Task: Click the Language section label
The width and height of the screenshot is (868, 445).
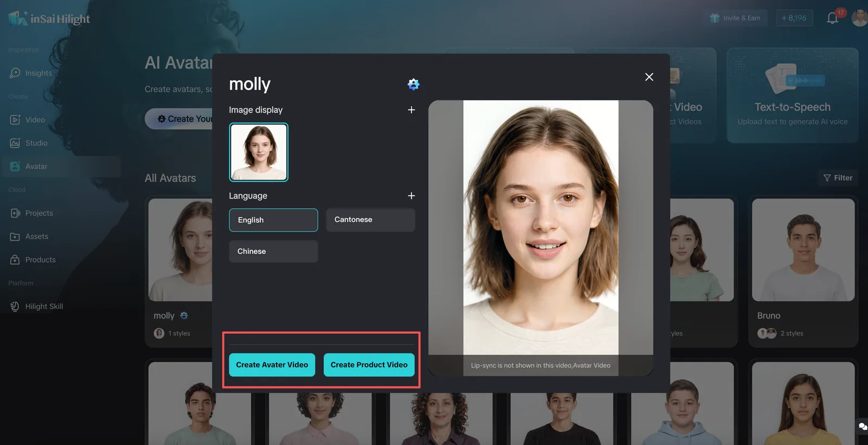Action: click(x=248, y=196)
